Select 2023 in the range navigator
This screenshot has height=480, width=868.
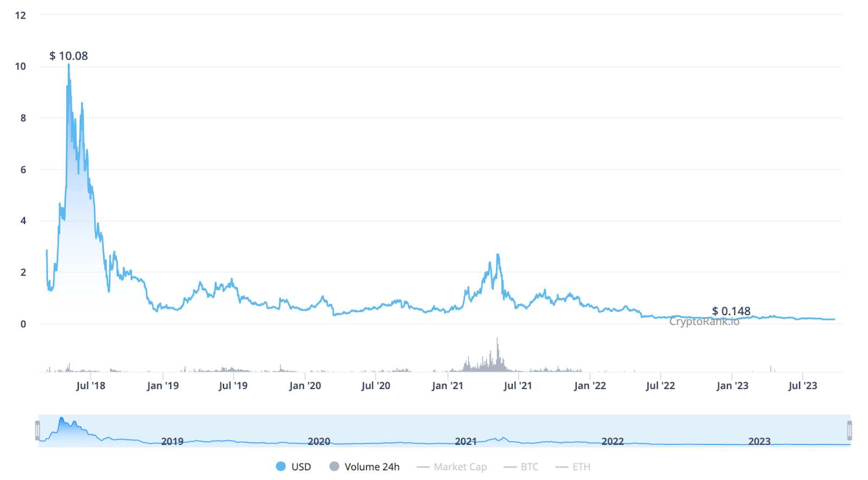[759, 441]
